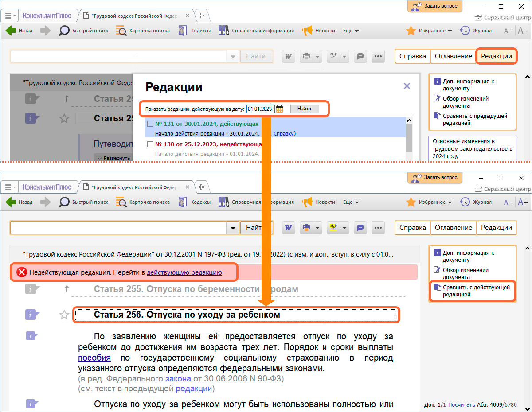Open Быстрый поиск in top window
This screenshot has width=532, height=412.
(x=84, y=31)
